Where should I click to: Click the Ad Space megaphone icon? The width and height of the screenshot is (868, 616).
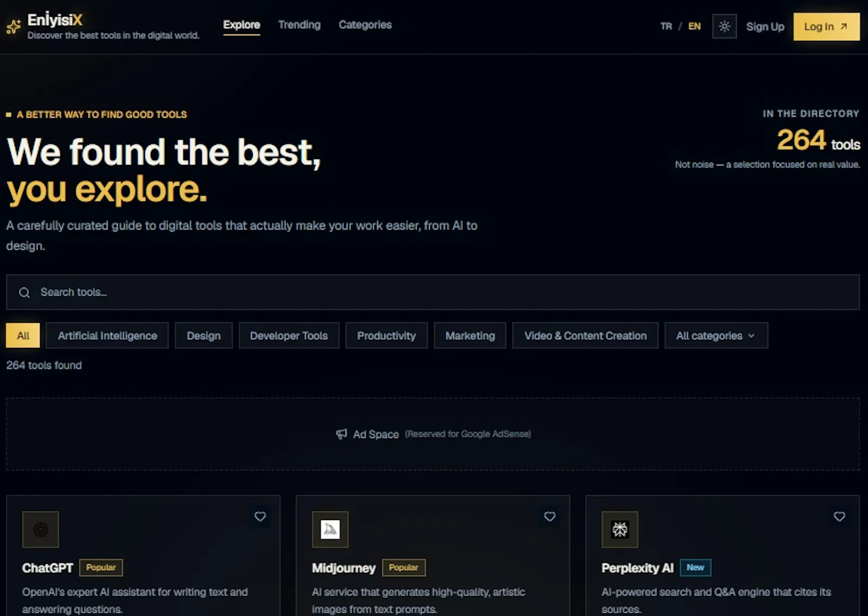(341, 434)
